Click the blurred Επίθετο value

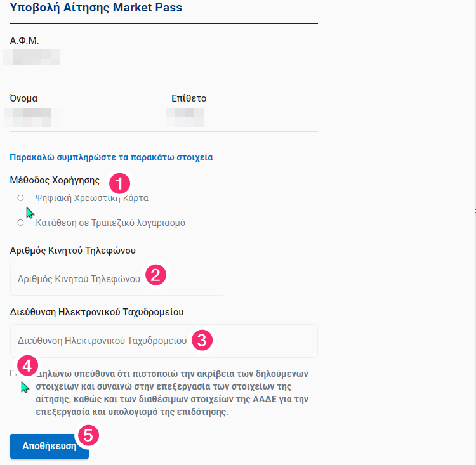[185, 117]
